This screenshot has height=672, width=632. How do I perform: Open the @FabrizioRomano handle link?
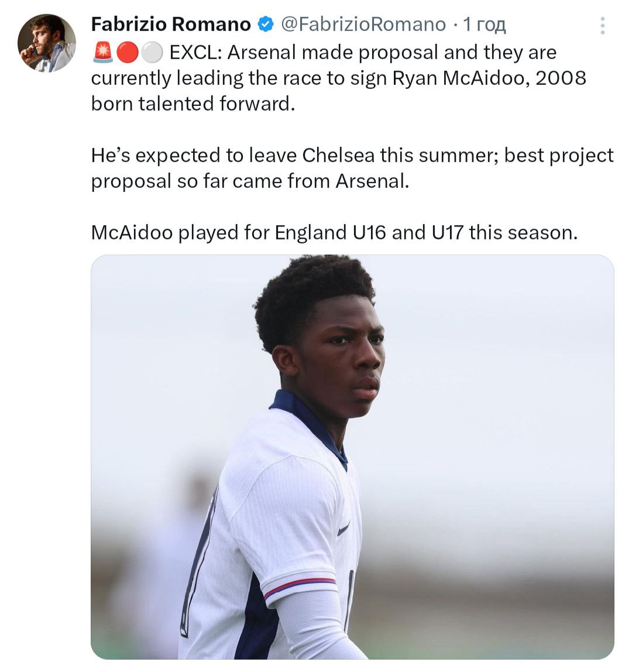click(363, 25)
